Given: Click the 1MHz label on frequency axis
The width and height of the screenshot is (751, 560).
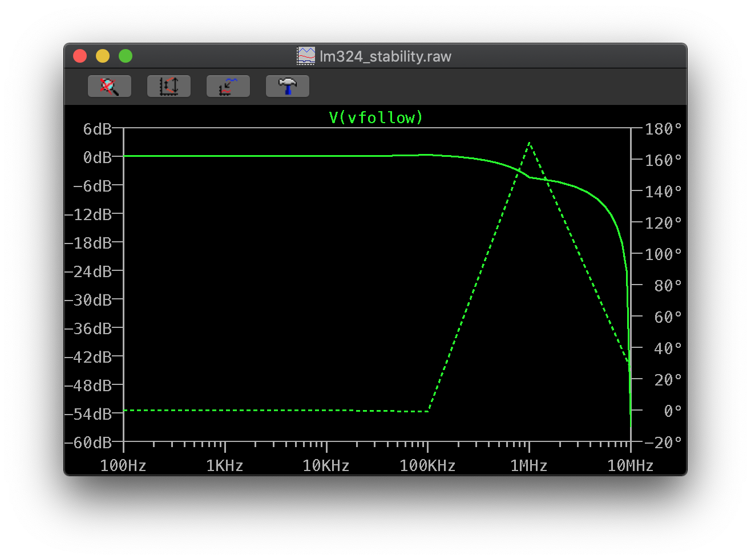Looking at the screenshot, I should tap(528, 466).
